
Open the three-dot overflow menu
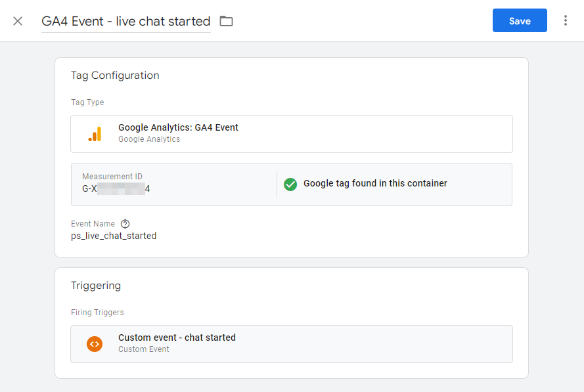(566, 20)
